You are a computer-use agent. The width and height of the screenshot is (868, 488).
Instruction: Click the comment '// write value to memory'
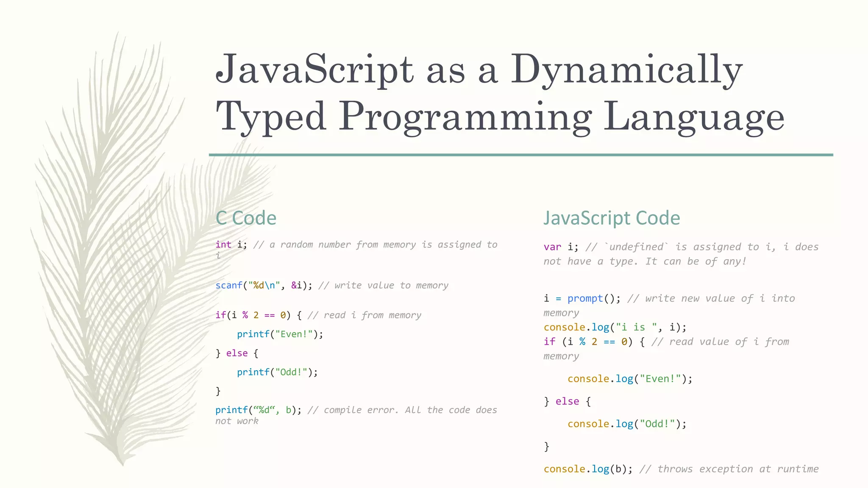pyautogui.click(x=383, y=286)
